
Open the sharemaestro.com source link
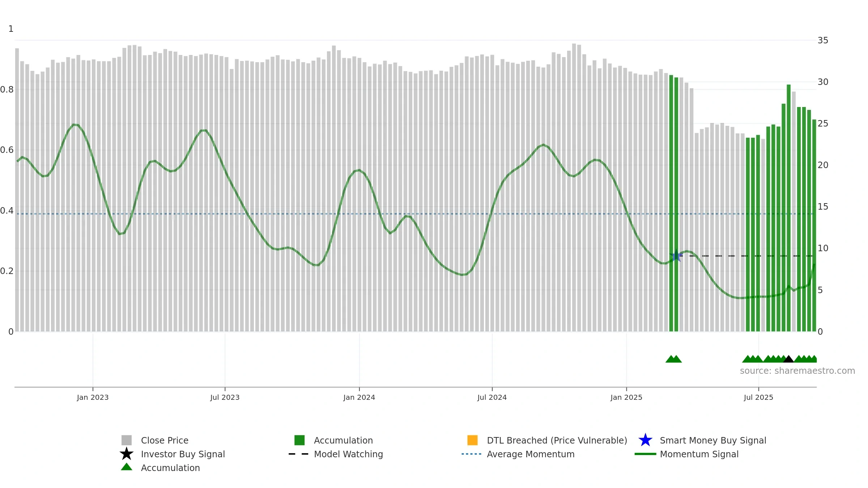pos(797,371)
